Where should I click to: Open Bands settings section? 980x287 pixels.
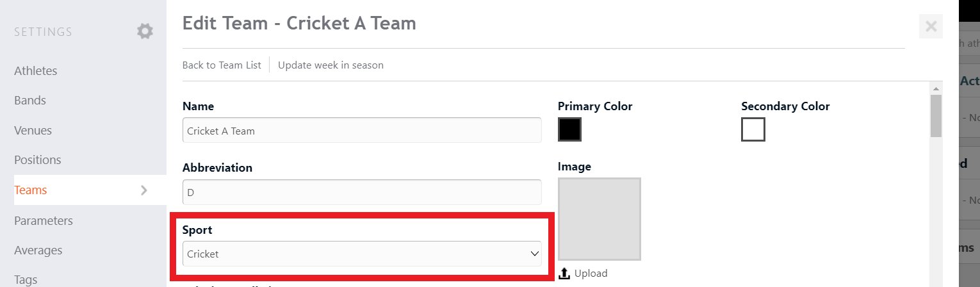coord(30,100)
